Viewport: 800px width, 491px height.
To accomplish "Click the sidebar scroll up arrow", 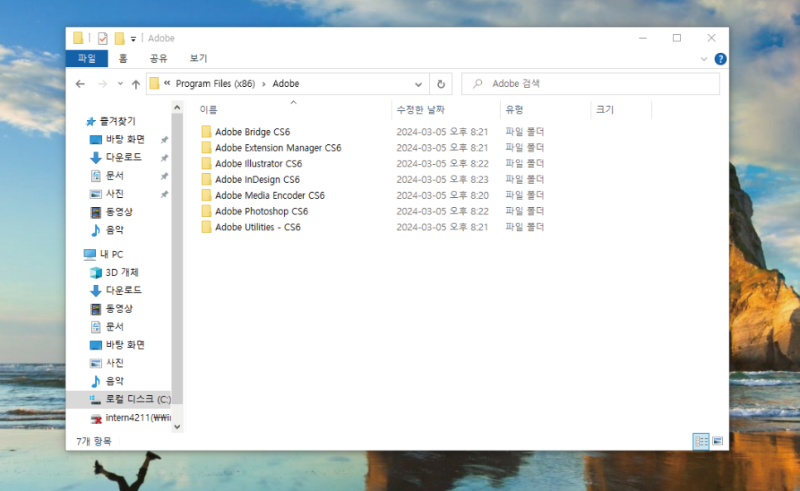I will point(177,107).
